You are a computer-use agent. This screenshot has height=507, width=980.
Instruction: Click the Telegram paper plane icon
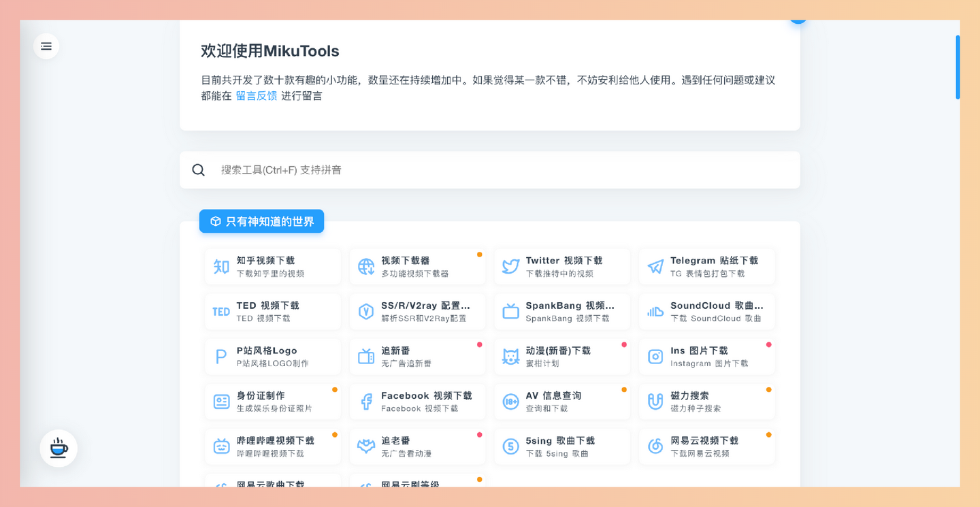pyautogui.click(x=655, y=266)
